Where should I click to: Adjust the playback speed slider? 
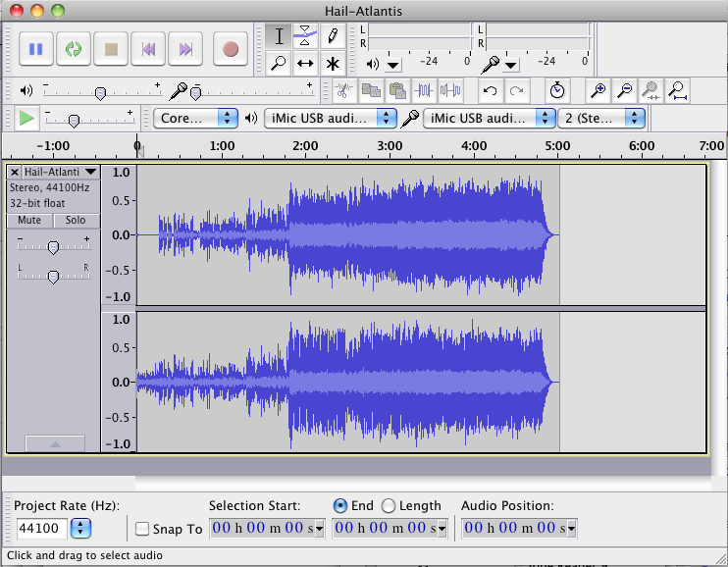(x=74, y=121)
